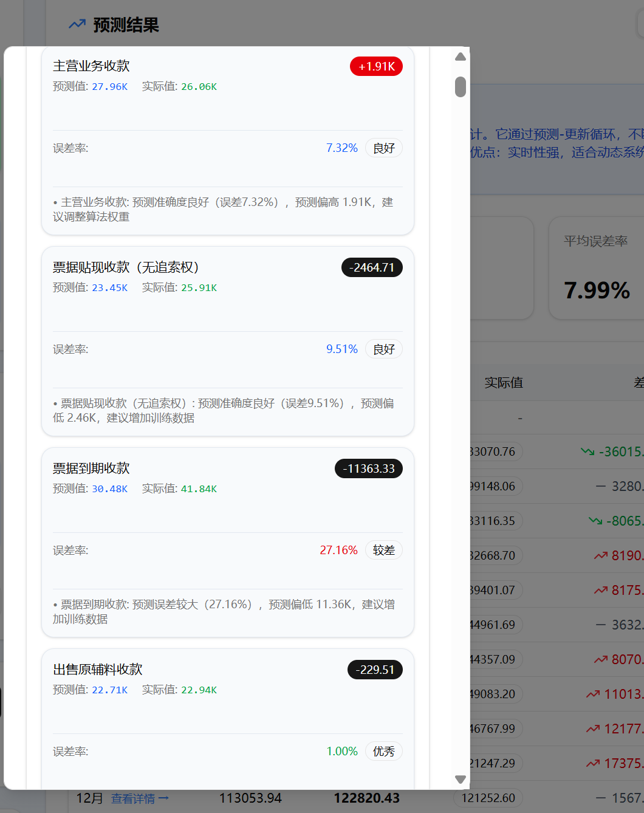644x813 pixels.
Task: Click the red up-trend icon beside 8190
Action: (x=601, y=555)
